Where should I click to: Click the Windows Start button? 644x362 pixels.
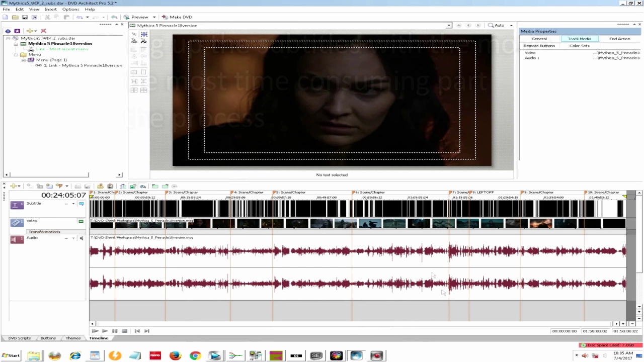tap(11, 355)
